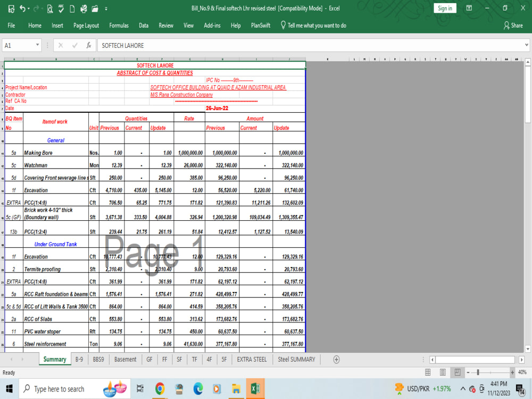Click the Share button
The width and height of the screenshot is (532, 399).
click(x=513, y=25)
